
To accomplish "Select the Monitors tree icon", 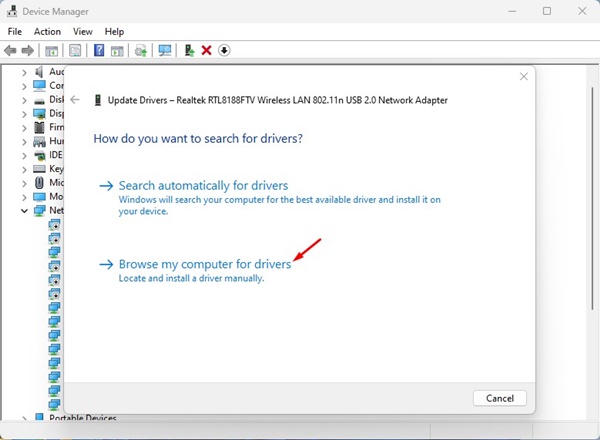I will [39, 197].
